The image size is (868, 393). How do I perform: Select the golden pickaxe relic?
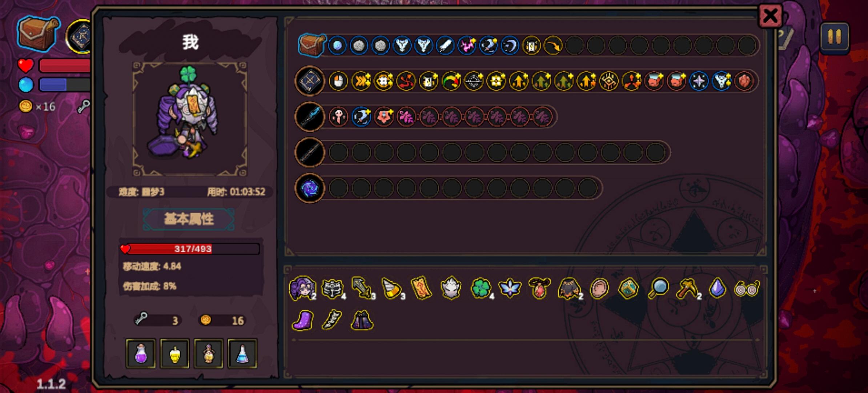tap(687, 289)
